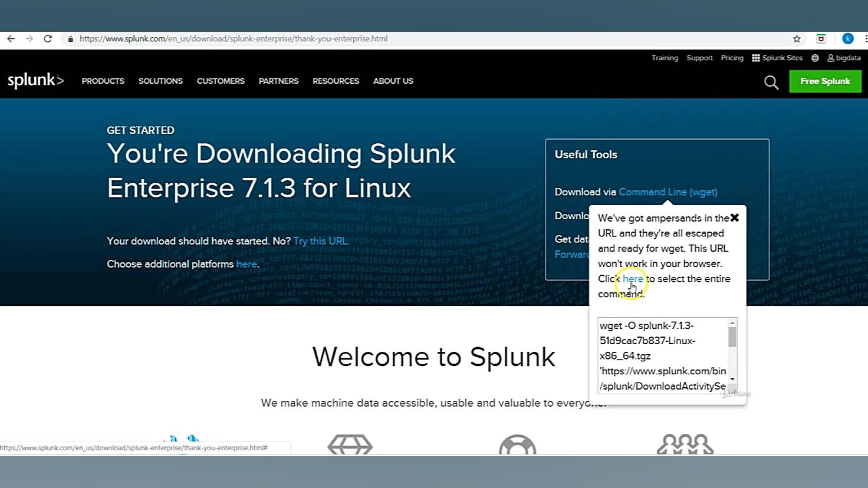Open the Splunk Sites grid icon

click(x=757, y=58)
